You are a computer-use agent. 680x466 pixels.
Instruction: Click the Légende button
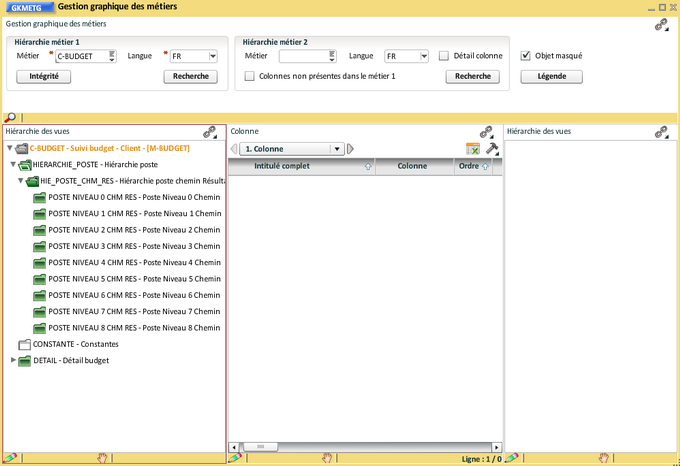[x=551, y=76]
